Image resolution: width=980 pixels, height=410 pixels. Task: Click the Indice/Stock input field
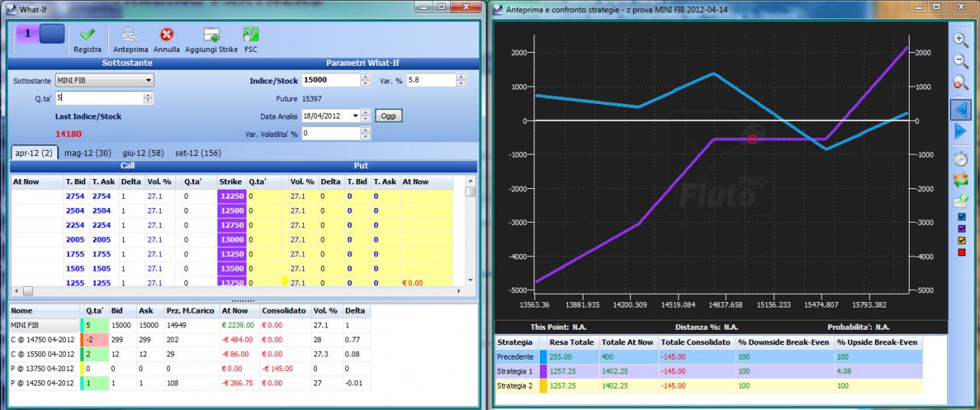(334, 80)
